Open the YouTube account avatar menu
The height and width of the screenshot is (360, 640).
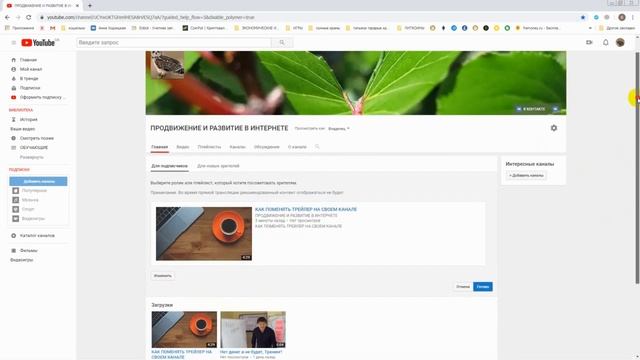pyautogui.click(x=620, y=42)
